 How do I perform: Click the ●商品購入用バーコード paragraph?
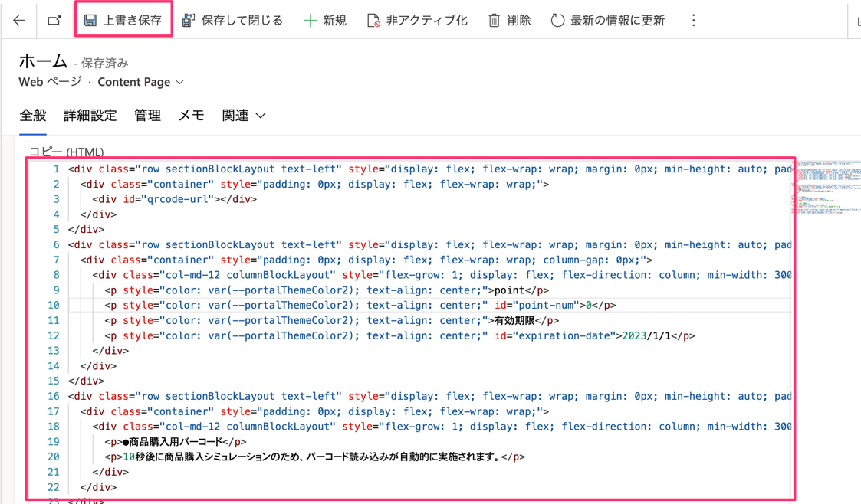click(x=175, y=441)
